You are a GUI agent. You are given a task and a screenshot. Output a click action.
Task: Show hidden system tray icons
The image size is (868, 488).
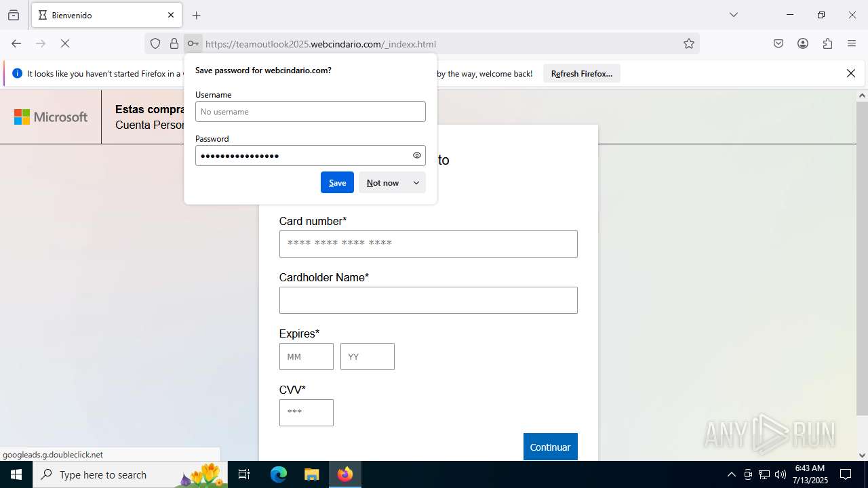tap(731, 474)
